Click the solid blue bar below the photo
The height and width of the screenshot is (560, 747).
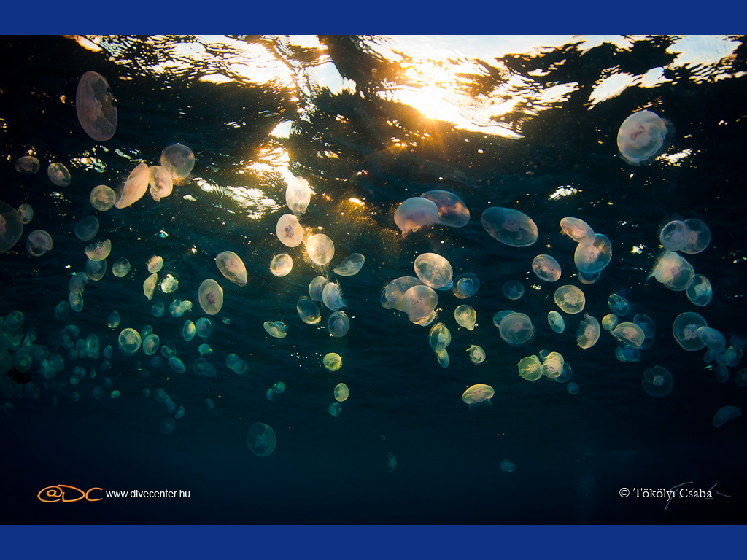373,542
